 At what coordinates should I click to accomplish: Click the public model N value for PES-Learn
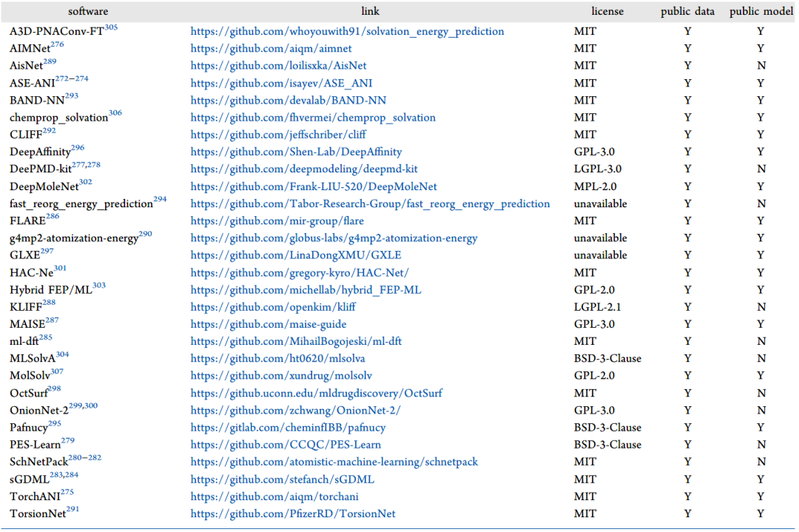pos(761,445)
